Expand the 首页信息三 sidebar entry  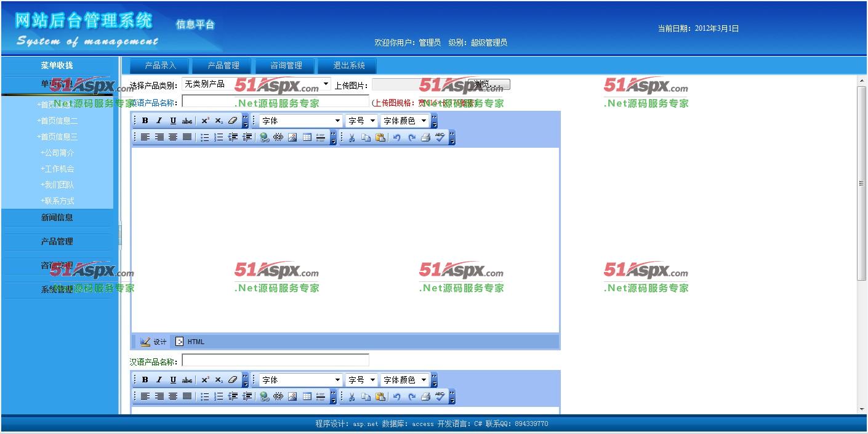57,137
